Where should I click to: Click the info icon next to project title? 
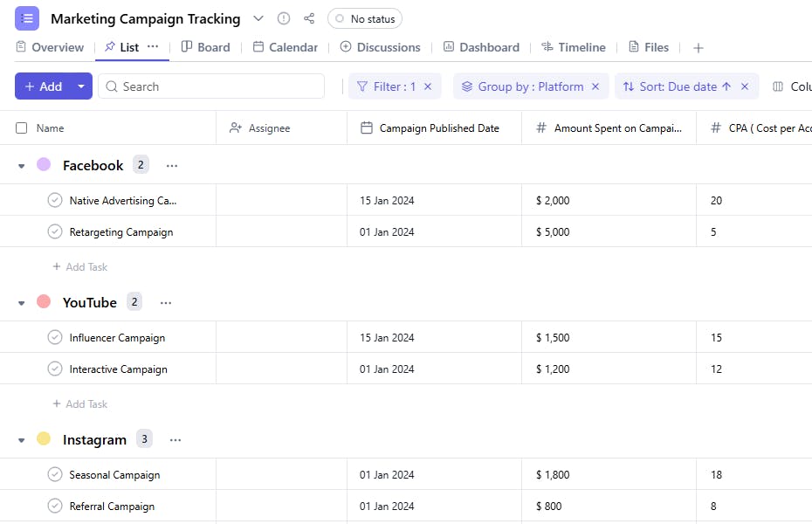(x=283, y=18)
